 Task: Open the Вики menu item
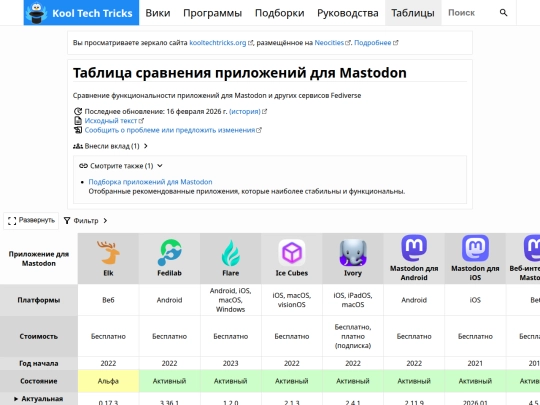click(158, 13)
